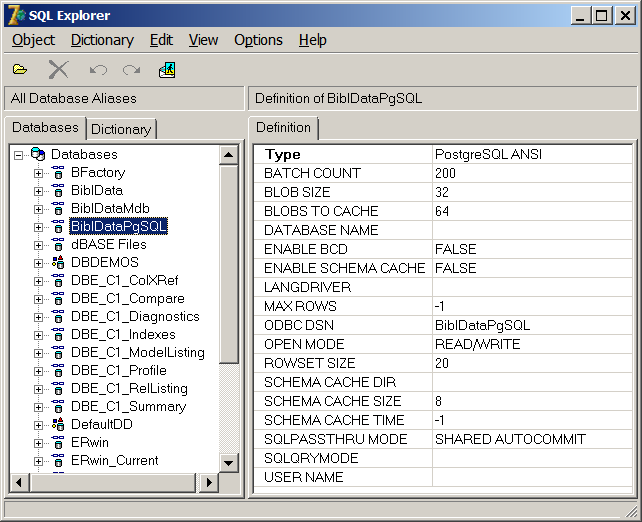
Task: Click the DBDEMOS alias icon
Action: pyautogui.click(x=58, y=262)
